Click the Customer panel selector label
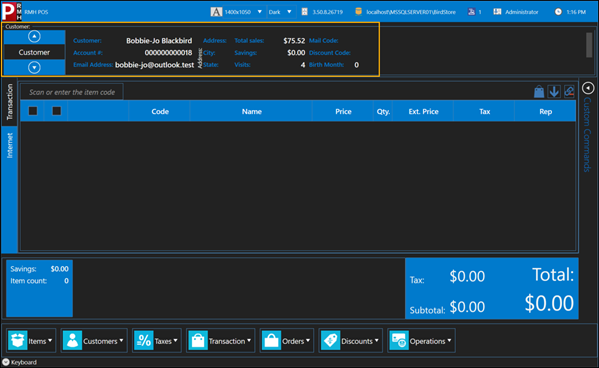 pos(34,52)
